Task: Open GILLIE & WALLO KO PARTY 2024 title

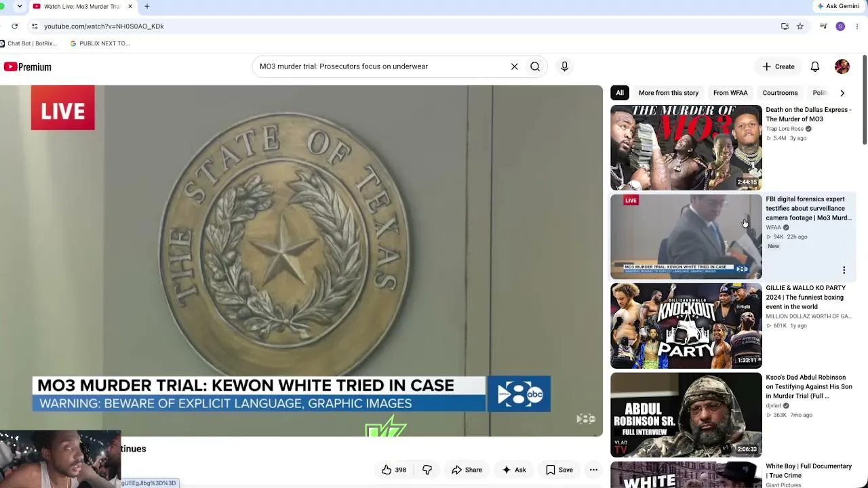Action: [806, 298]
